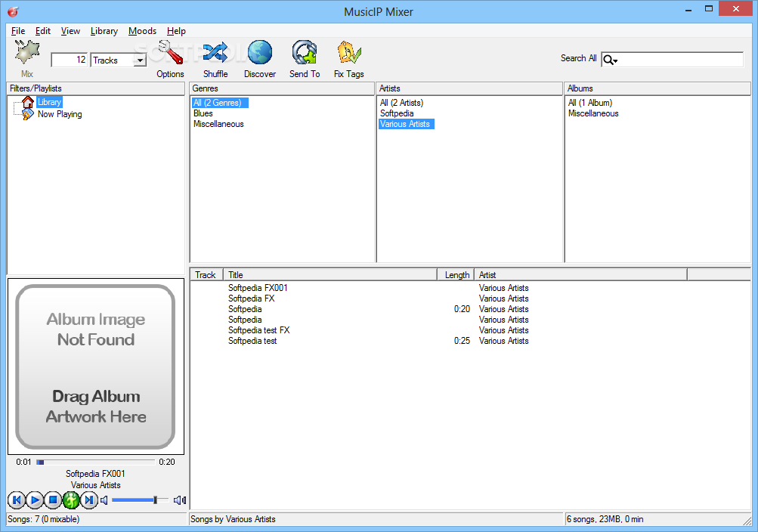This screenshot has height=532, width=758.
Task: Open the Library menu
Action: point(104,31)
